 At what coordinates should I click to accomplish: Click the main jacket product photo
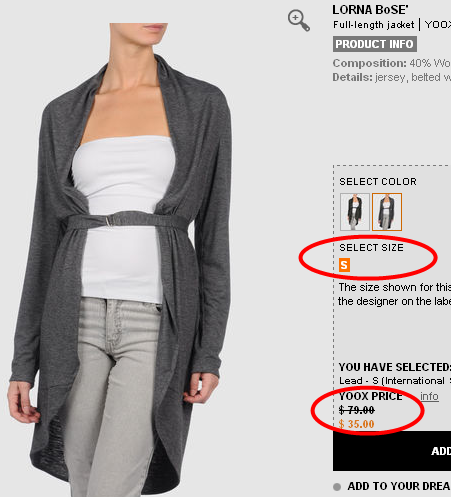point(122,260)
